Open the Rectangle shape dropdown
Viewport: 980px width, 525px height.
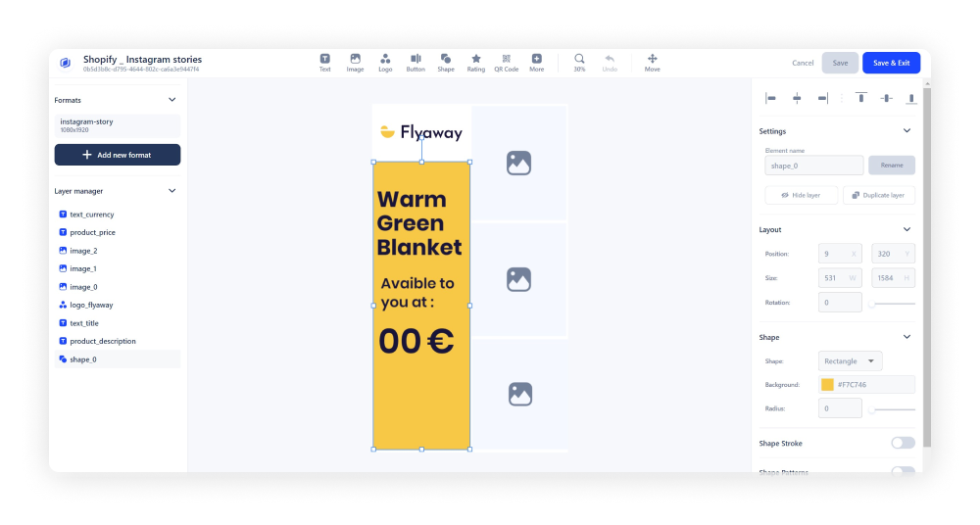click(850, 361)
